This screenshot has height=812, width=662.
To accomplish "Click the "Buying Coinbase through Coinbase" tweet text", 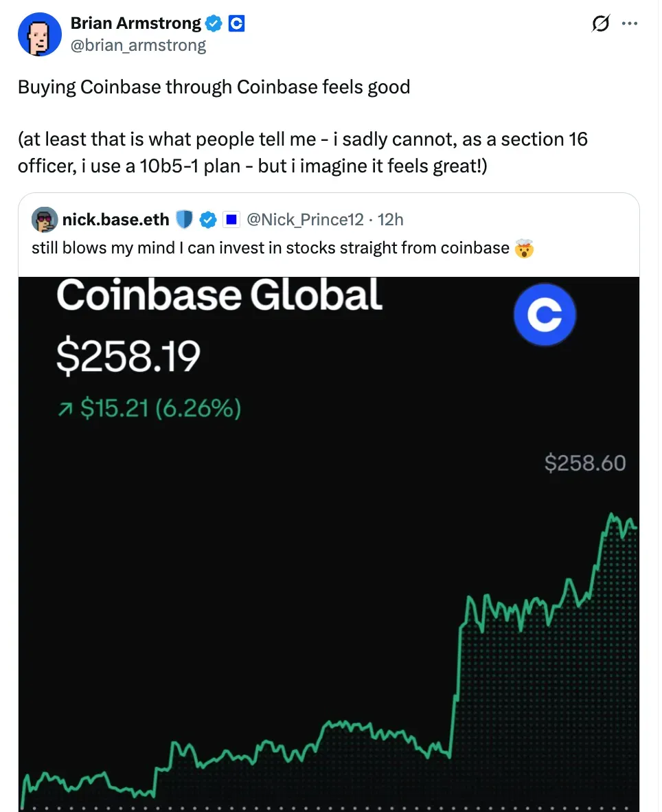I will [x=214, y=87].
